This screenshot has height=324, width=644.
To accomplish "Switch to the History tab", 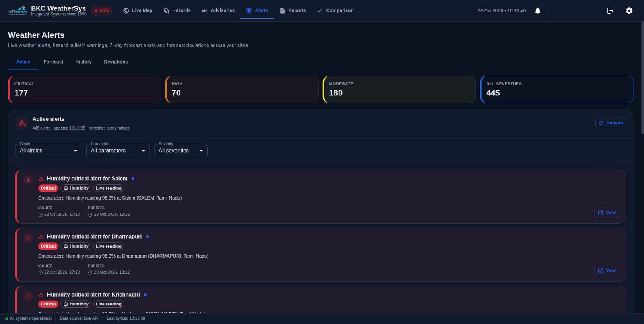I will pos(84,62).
